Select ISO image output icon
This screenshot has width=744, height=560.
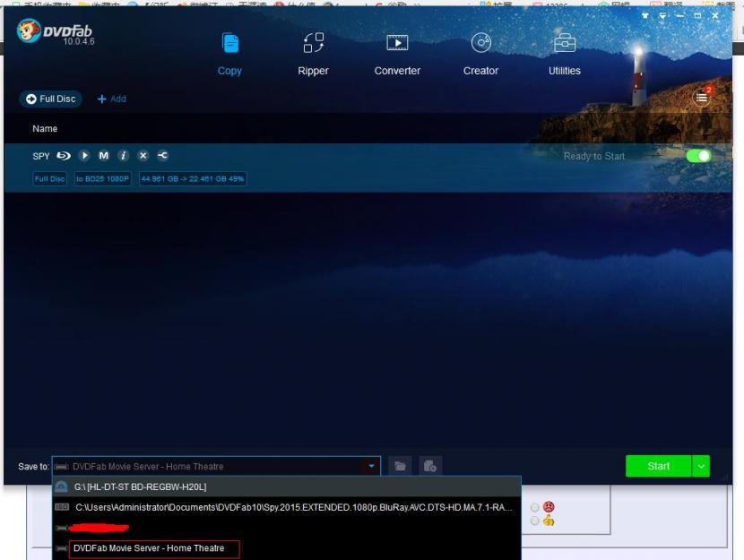[x=430, y=466]
